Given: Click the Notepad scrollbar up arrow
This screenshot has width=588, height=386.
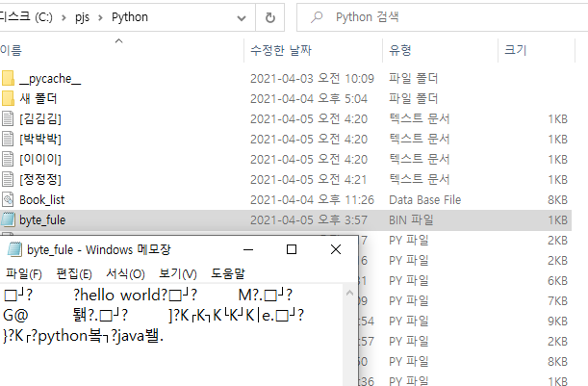Looking at the screenshot, I should point(349,293).
